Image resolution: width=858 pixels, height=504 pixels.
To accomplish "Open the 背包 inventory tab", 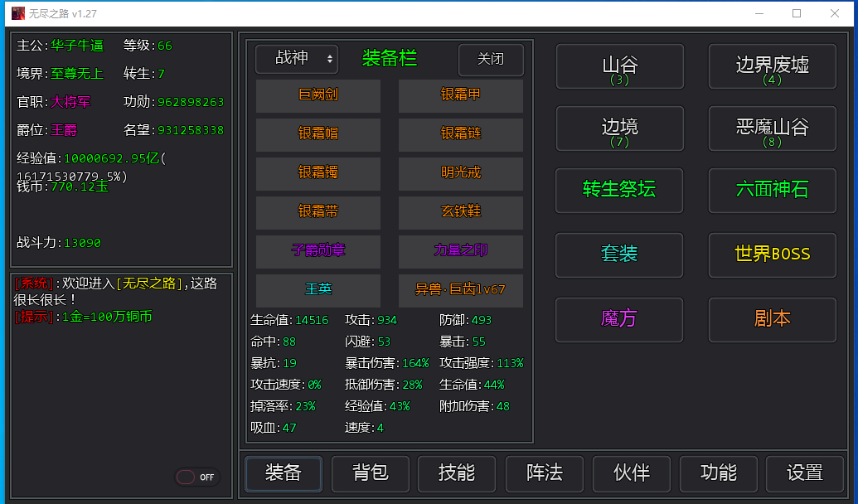I will (371, 473).
